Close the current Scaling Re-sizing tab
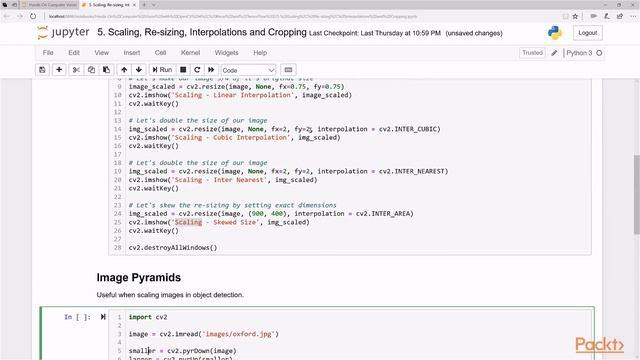This screenshot has width=640, height=360. (x=134, y=5)
